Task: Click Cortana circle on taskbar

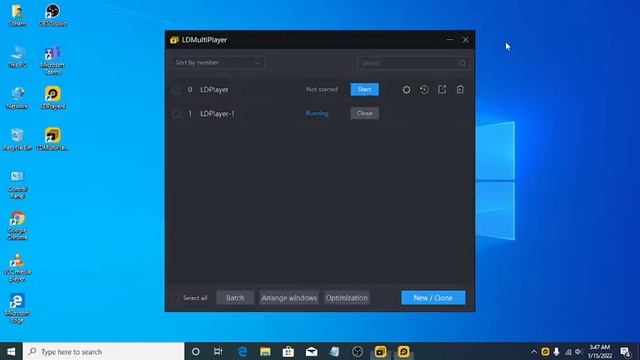Action: [196, 351]
